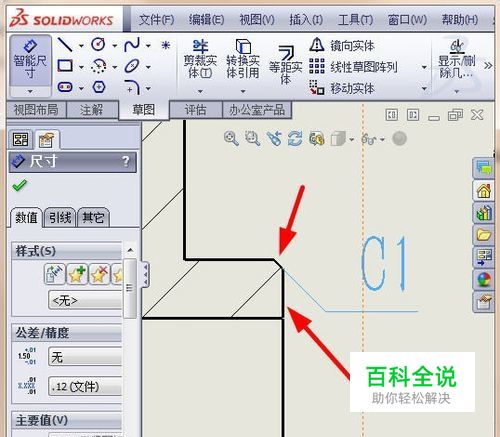Open precision dropdown .12 (文件)

[x=85, y=386]
